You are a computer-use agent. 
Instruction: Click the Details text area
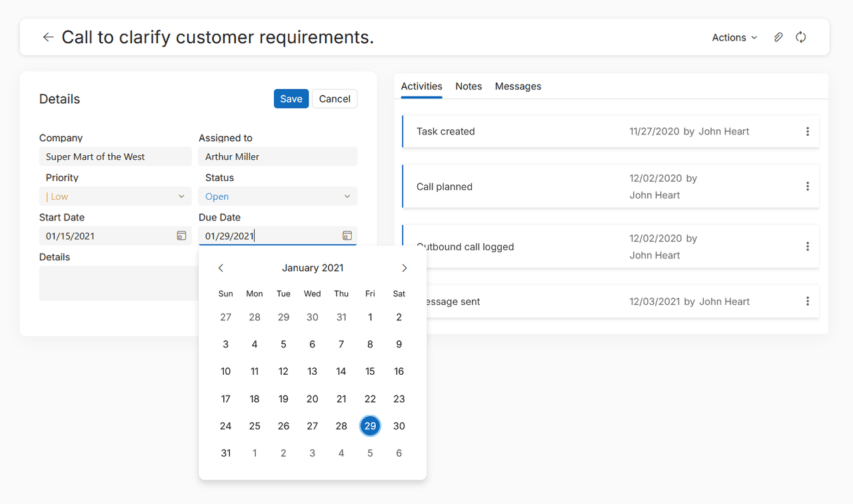coord(119,284)
